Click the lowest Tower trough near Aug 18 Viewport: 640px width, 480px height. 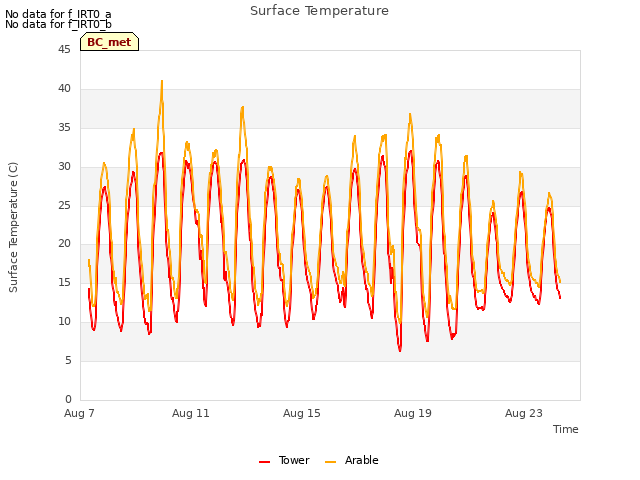[400, 350]
